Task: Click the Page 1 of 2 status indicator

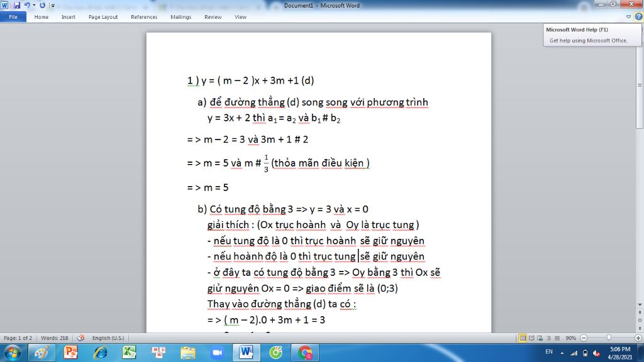Action: coord(18,338)
